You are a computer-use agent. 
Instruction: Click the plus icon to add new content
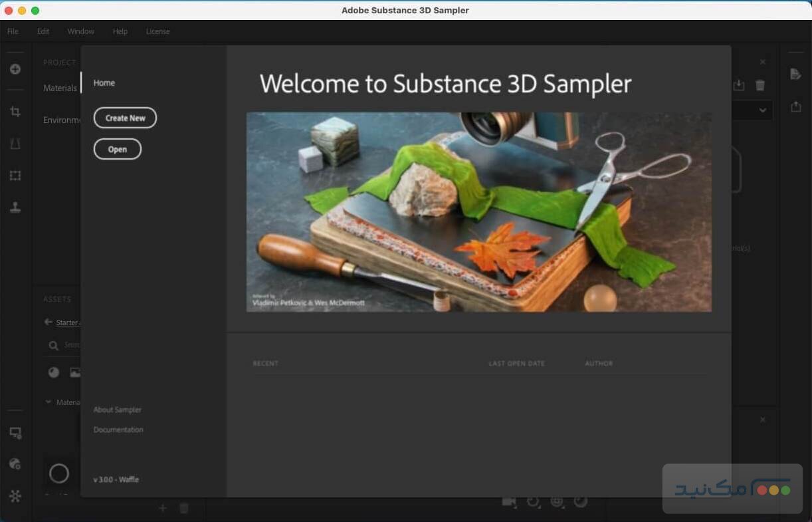click(15, 69)
